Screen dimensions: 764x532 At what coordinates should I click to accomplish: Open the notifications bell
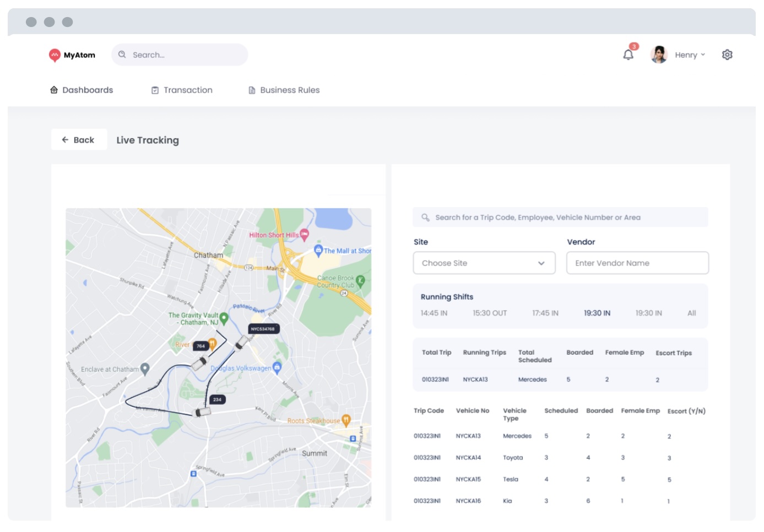click(628, 55)
